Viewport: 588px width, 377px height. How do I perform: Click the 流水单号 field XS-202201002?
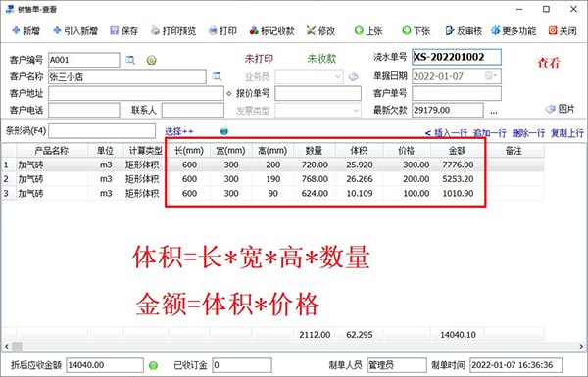coord(457,57)
